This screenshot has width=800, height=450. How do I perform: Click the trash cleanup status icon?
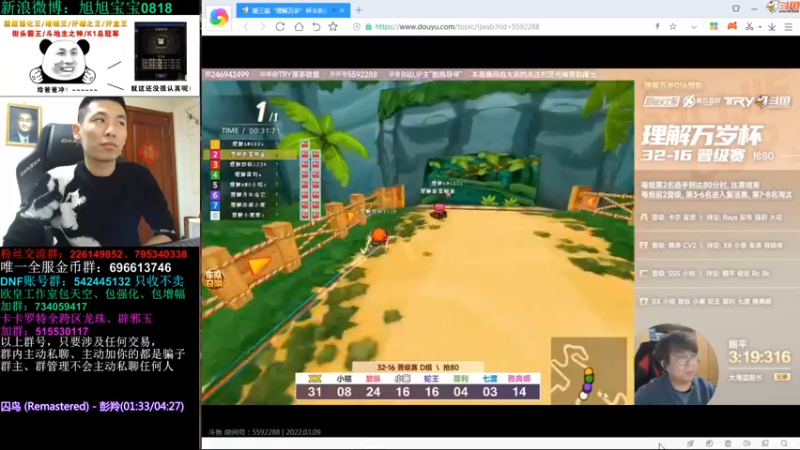728,444
